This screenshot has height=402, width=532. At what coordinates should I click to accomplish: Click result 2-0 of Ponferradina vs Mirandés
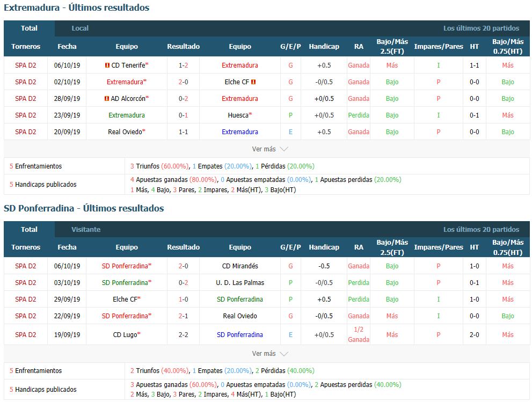point(183,266)
